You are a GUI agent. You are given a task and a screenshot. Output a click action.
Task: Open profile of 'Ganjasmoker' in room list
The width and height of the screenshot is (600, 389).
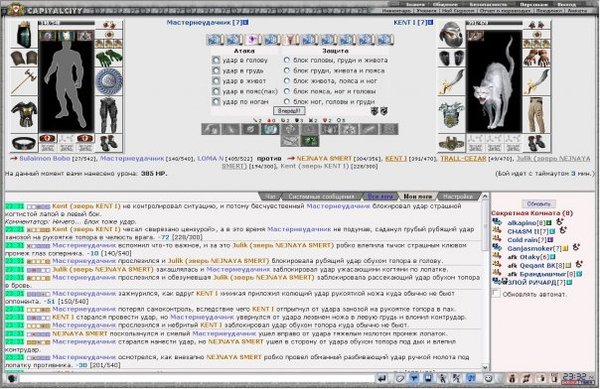(x=530, y=248)
